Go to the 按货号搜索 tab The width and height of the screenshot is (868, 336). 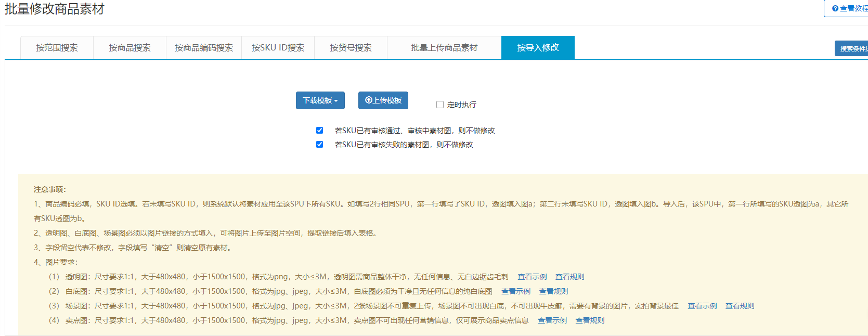(x=351, y=48)
